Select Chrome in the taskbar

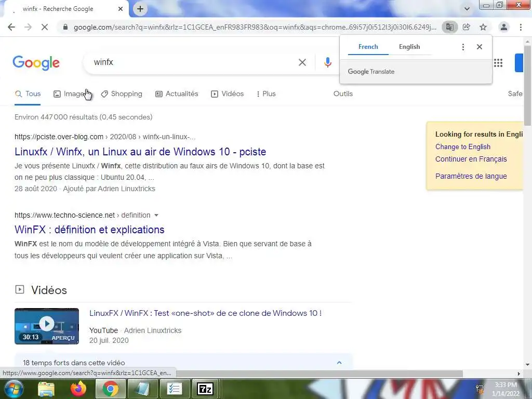click(x=111, y=389)
